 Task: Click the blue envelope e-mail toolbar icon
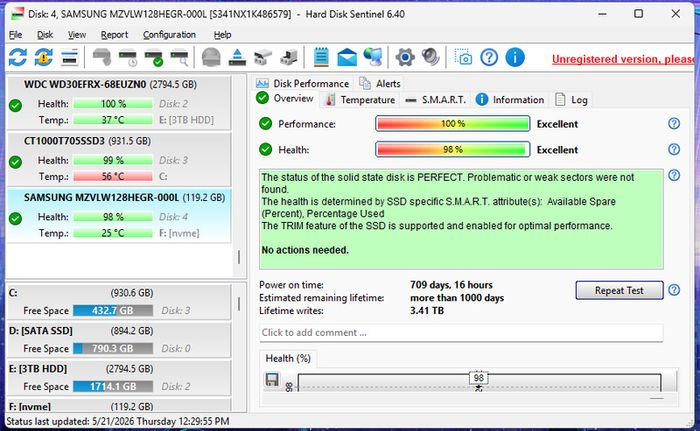347,57
